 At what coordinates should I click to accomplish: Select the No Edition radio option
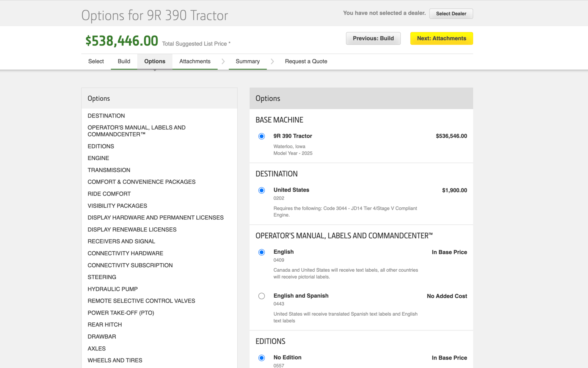[262, 358]
